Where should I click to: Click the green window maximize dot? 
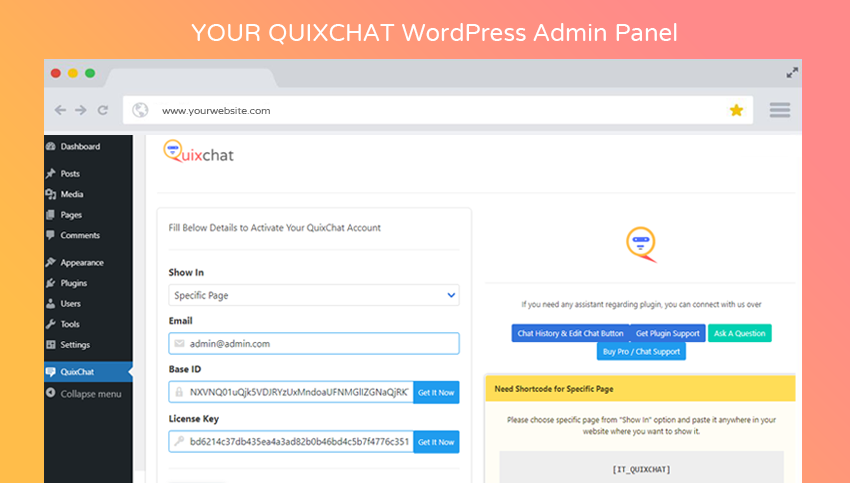90,73
